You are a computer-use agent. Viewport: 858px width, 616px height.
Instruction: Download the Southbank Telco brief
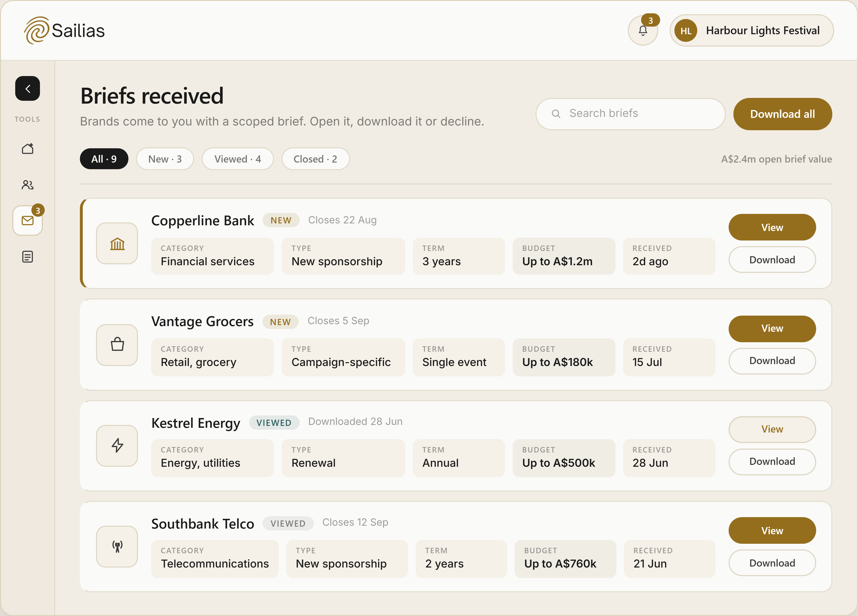772,563
